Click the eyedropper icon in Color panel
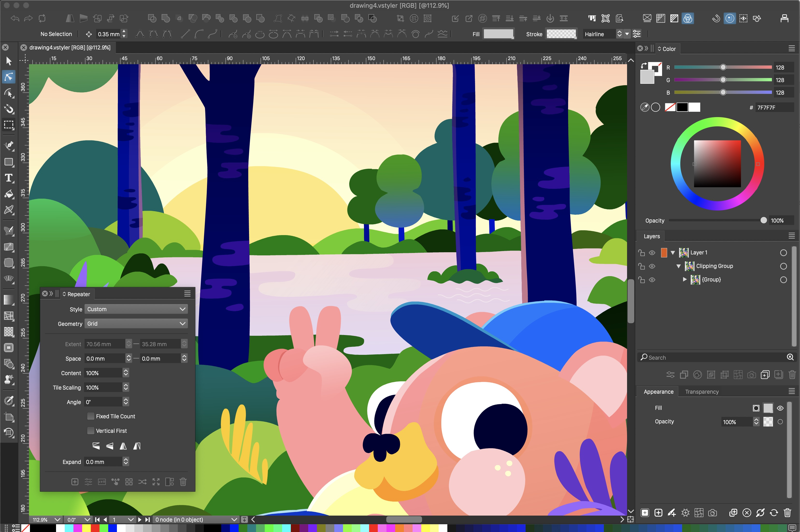 click(644, 107)
